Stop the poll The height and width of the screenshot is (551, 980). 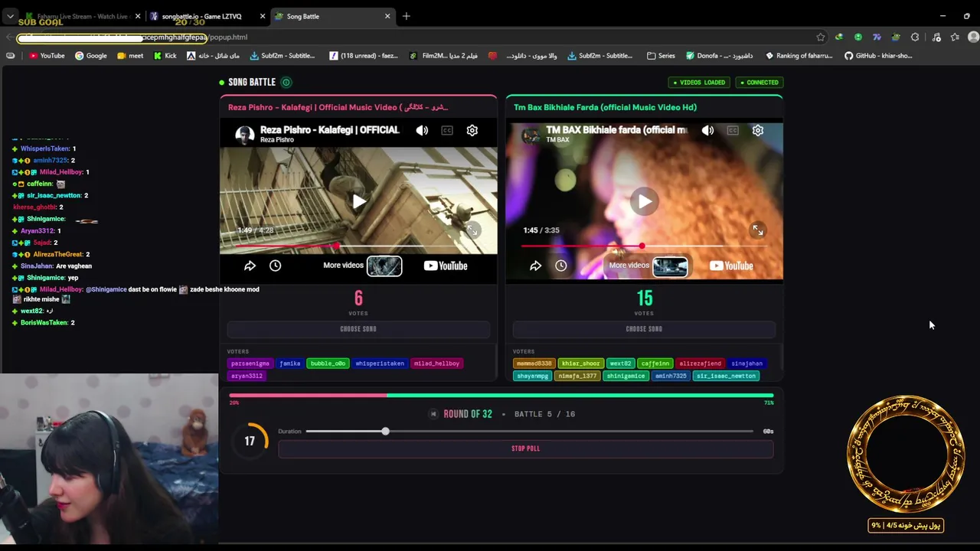(525, 448)
